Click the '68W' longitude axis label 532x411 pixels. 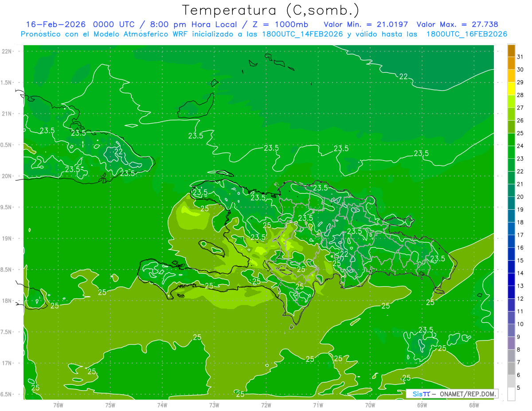coord(474,405)
